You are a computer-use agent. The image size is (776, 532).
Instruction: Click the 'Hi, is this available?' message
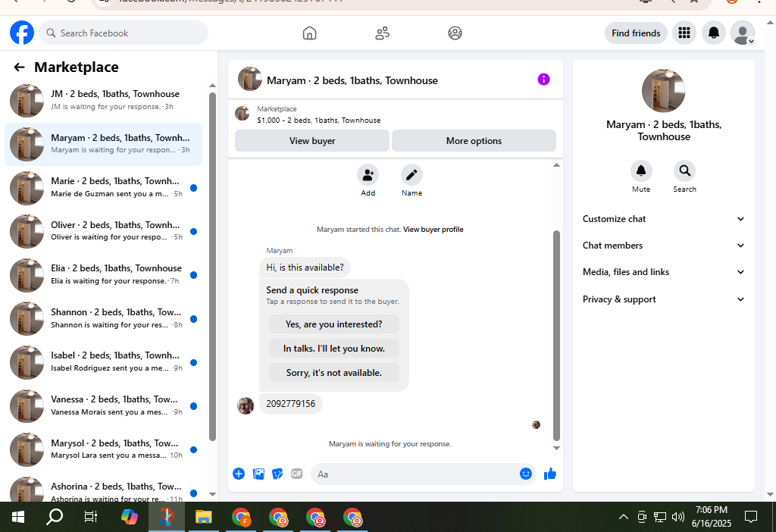click(305, 268)
